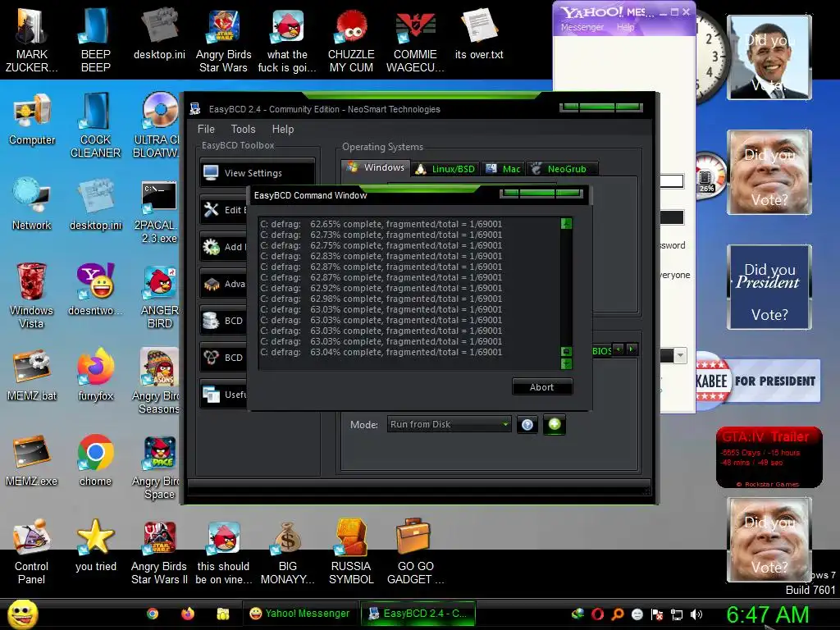The width and height of the screenshot is (840, 630).
Task: Click the Edit Boot Menu toolbox button
Action: click(223, 209)
